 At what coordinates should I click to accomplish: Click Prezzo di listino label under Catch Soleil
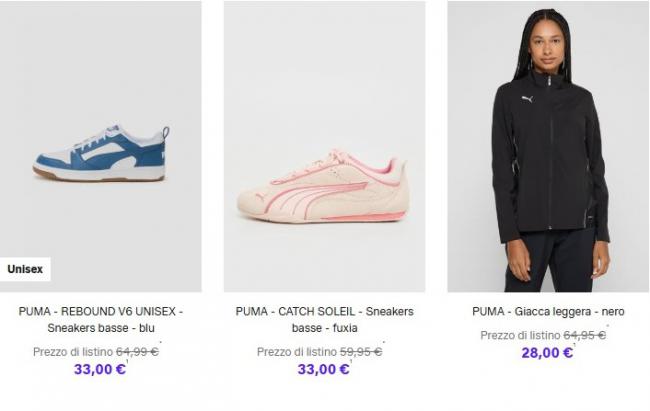coord(297,352)
